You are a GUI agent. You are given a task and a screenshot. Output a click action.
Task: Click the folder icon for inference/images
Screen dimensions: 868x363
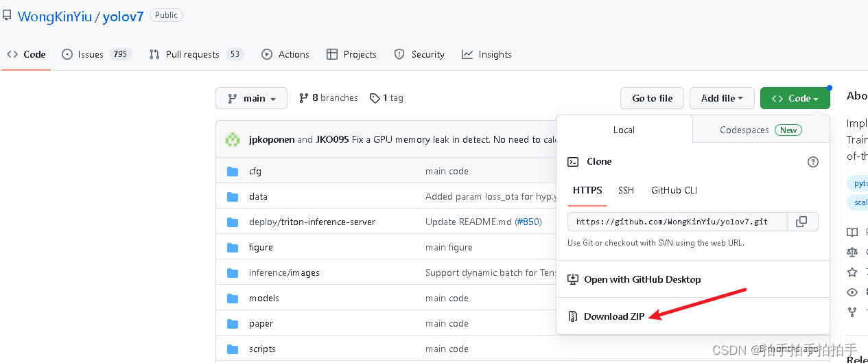[x=233, y=272]
